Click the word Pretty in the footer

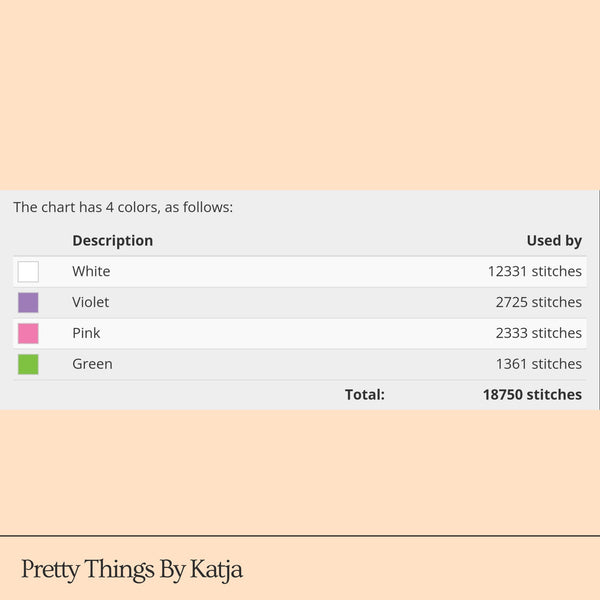[x=47, y=570]
